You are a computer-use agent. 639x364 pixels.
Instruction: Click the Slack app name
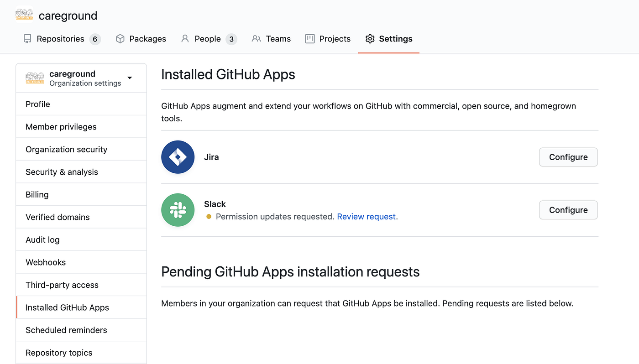coord(215,204)
